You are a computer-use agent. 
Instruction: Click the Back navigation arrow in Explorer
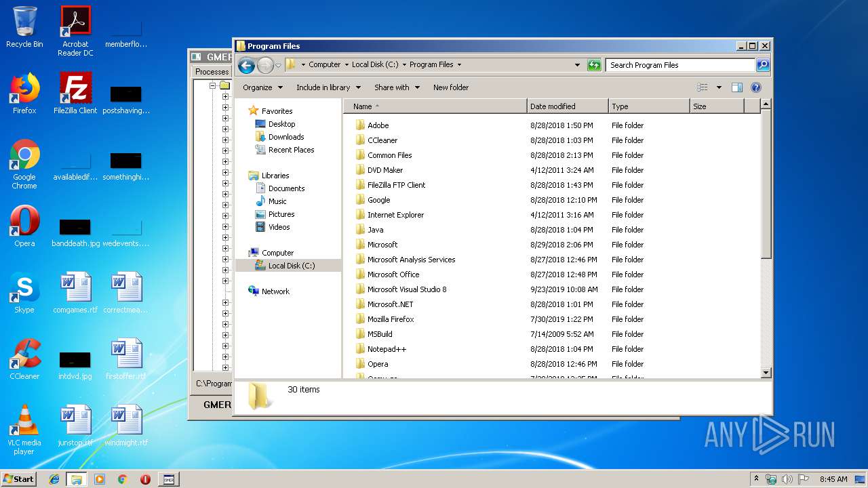point(246,65)
